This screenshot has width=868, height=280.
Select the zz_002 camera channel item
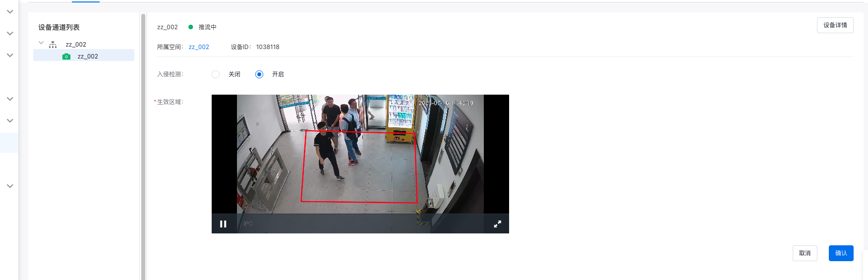click(84, 56)
